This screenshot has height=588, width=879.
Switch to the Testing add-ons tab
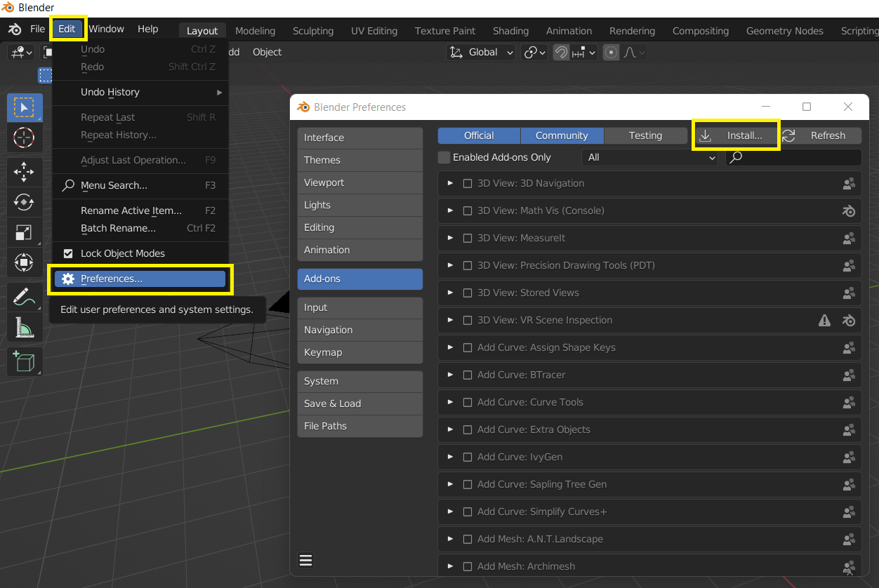click(x=645, y=135)
